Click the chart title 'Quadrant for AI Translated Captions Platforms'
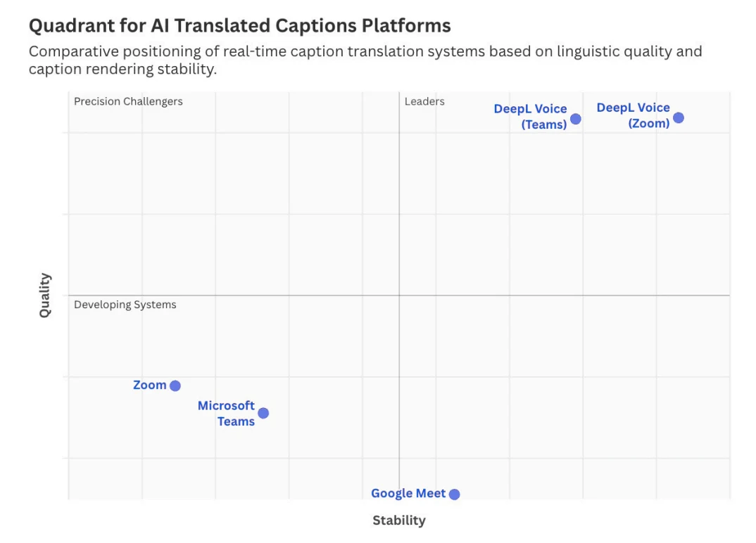The height and width of the screenshot is (543, 756). [239, 25]
